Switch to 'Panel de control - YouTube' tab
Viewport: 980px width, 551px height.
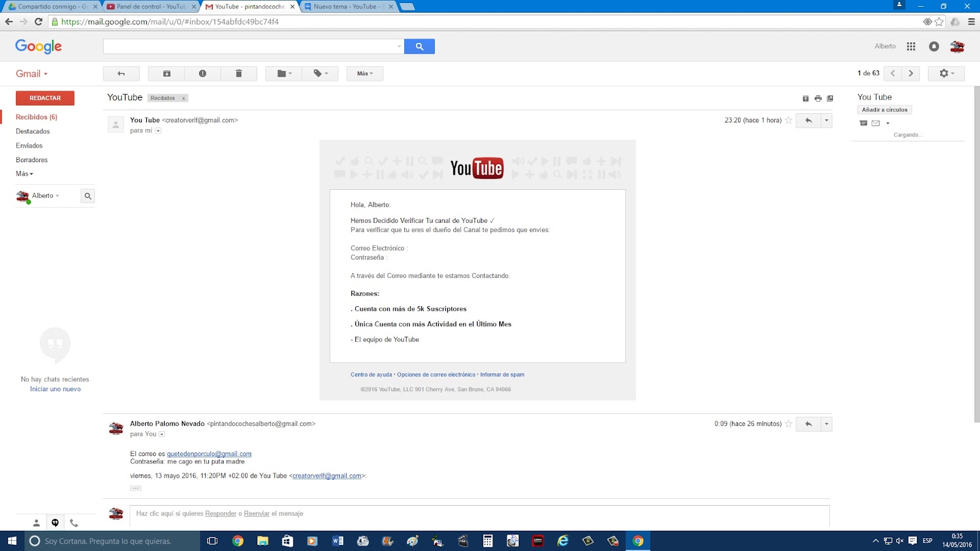[150, 7]
